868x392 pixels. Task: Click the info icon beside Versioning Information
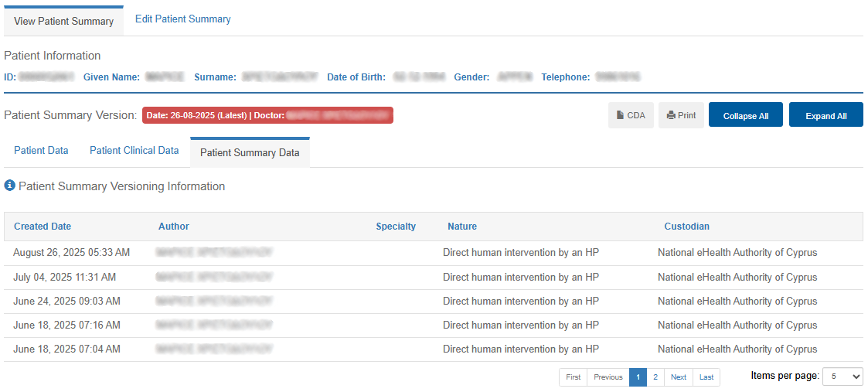point(9,186)
